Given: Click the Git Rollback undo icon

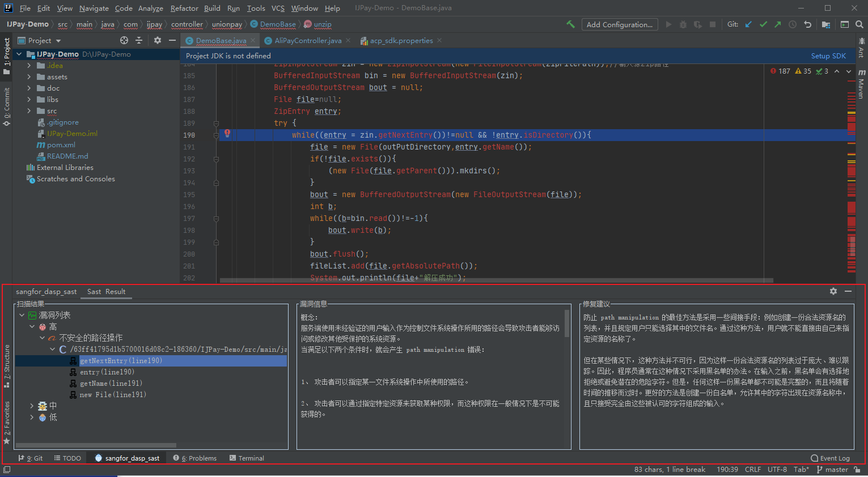Looking at the screenshot, I should pos(807,24).
